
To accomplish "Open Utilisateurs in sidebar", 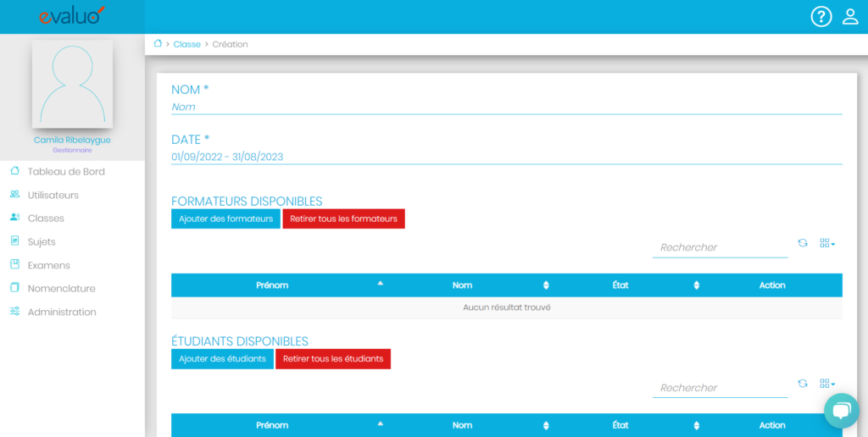I will pyautogui.click(x=53, y=195).
